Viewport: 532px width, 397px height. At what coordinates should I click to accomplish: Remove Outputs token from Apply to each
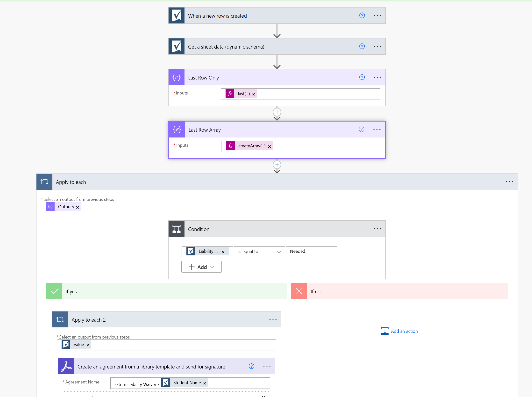[78, 207]
